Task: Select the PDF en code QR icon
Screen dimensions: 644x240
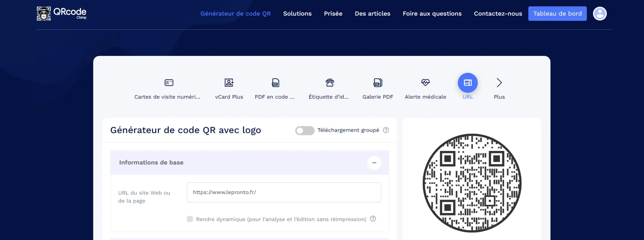Action: pos(275,83)
